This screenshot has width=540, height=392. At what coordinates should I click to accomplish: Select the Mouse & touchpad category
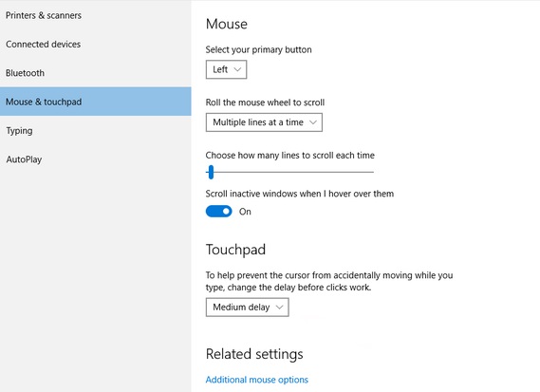coord(96,102)
